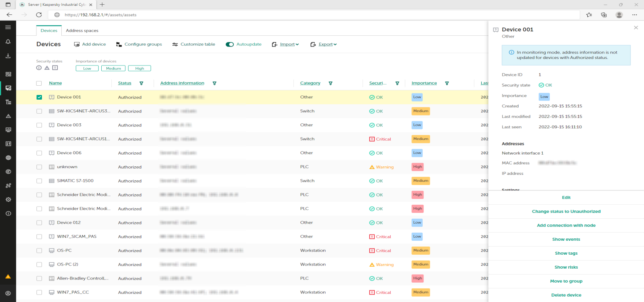This screenshot has height=302, width=644.
Task: Open the Category column filter
Action: 330,83
